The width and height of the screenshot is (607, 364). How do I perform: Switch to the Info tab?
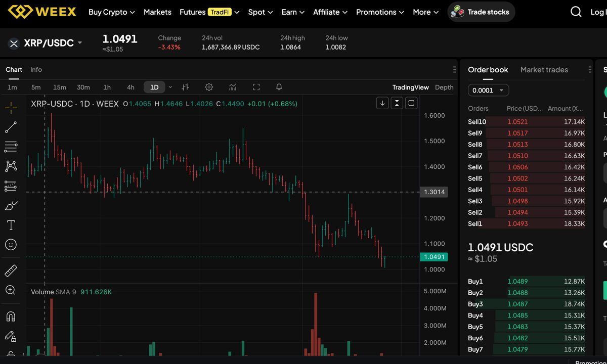[x=36, y=70]
